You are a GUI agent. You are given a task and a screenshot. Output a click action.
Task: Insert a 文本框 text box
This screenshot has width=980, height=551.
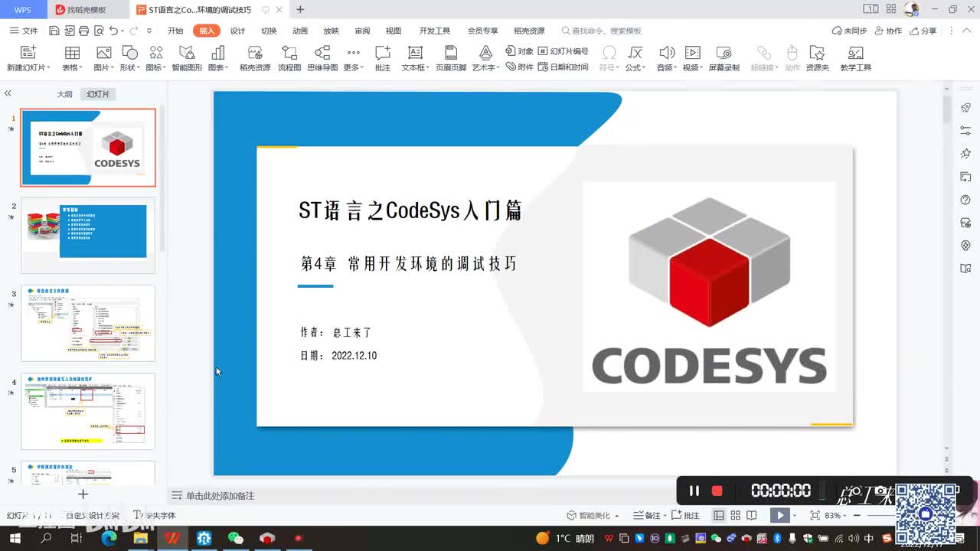click(x=415, y=58)
